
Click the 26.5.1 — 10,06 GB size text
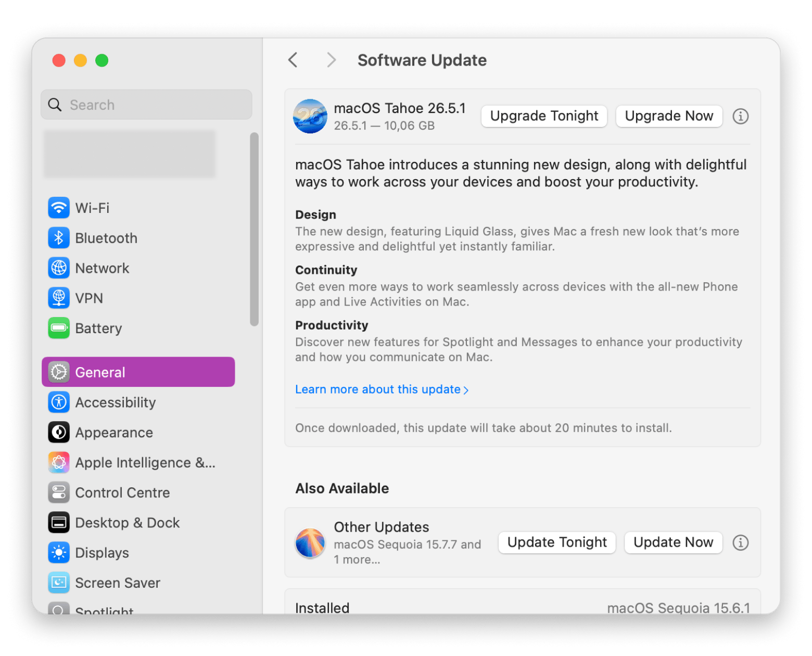[x=384, y=126]
